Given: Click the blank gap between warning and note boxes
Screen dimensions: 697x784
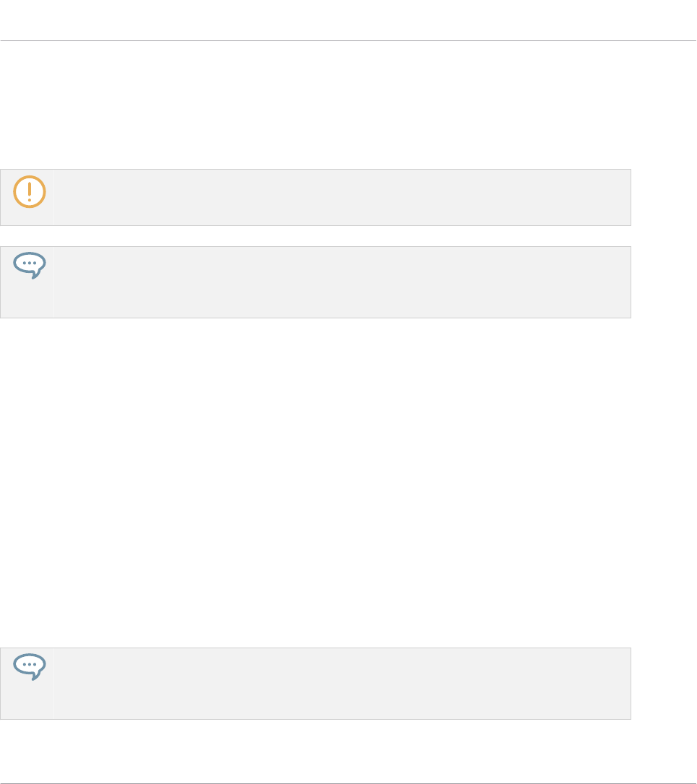Looking at the screenshot, I should pos(315,236).
